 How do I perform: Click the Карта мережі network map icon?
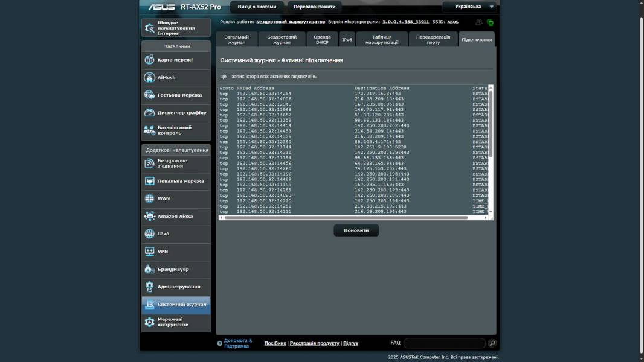point(149,60)
